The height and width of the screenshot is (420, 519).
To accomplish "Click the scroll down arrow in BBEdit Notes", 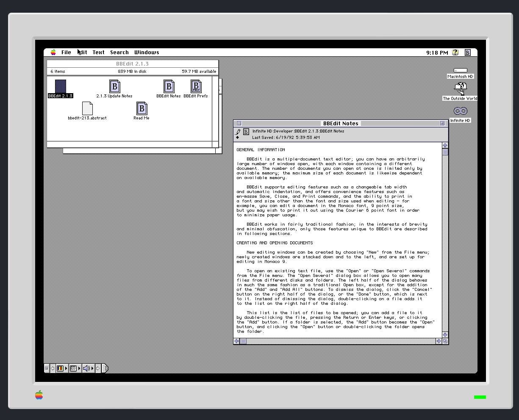I will click(445, 335).
